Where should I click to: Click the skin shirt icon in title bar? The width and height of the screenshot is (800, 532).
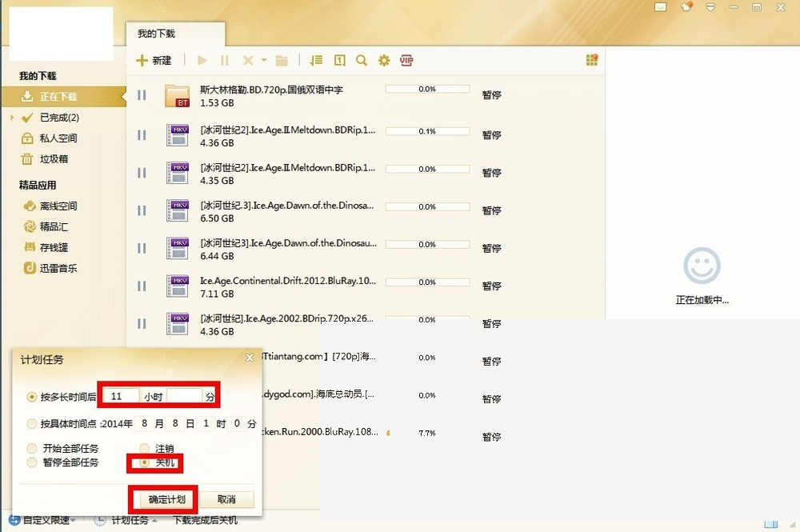click(686, 6)
